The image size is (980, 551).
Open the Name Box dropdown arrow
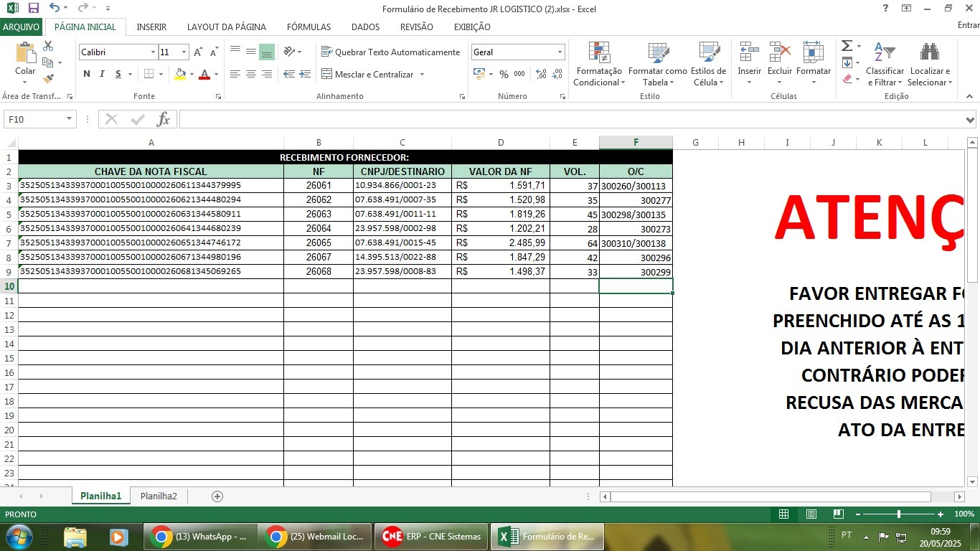tap(70, 119)
